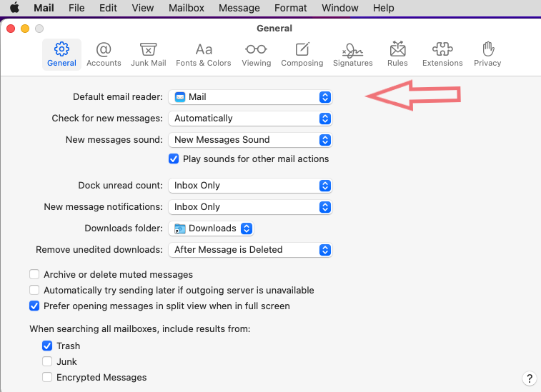541x392 pixels.
Task: Uncheck Prefer opening messages in split view
Action: [x=34, y=306]
